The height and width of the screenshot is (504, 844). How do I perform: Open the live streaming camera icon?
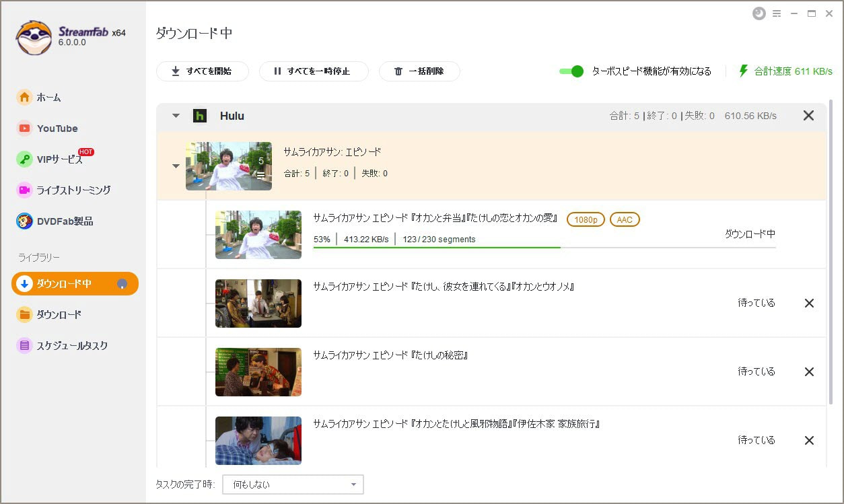(24, 190)
